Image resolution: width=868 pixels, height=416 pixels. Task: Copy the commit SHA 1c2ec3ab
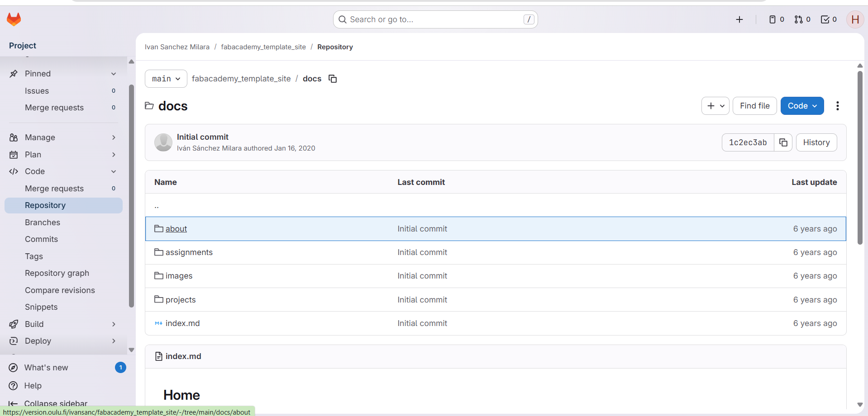click(x=783, y=142)
